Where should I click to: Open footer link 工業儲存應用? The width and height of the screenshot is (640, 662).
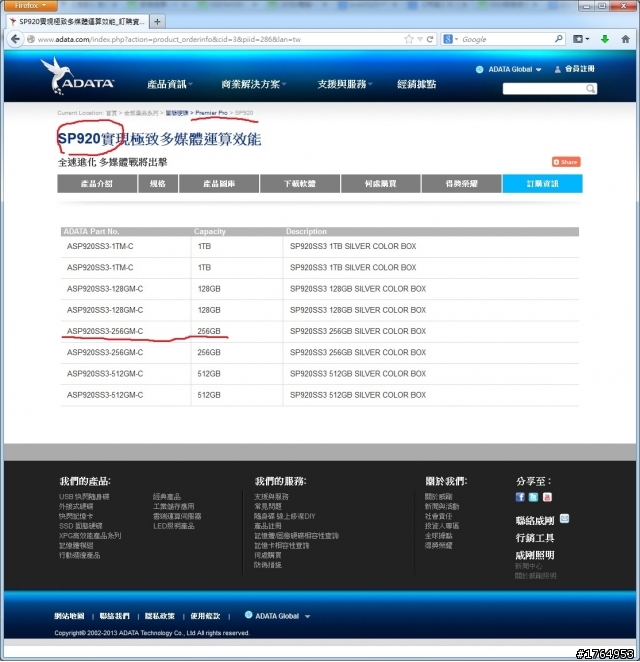pos(174,506)
